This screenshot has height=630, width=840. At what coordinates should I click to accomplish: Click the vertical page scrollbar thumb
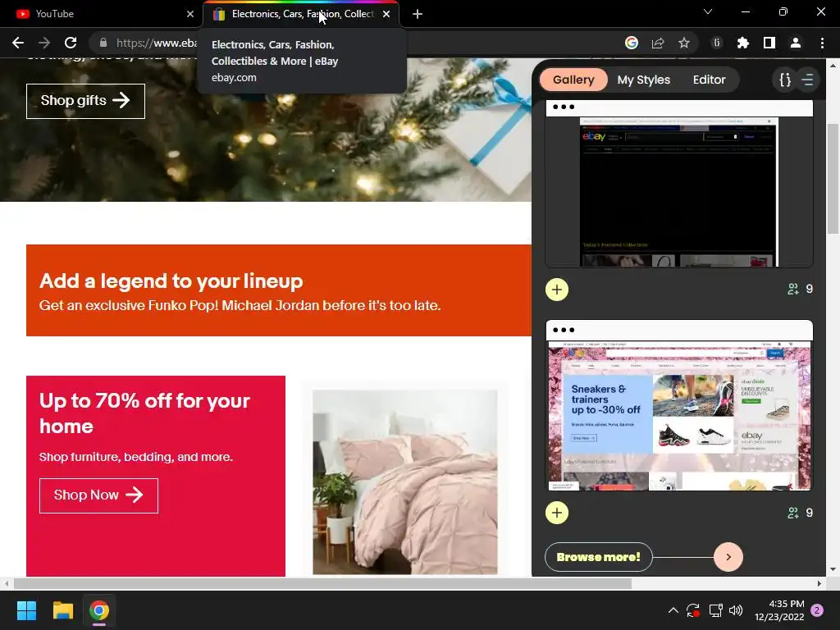click(x=833, y=178)
